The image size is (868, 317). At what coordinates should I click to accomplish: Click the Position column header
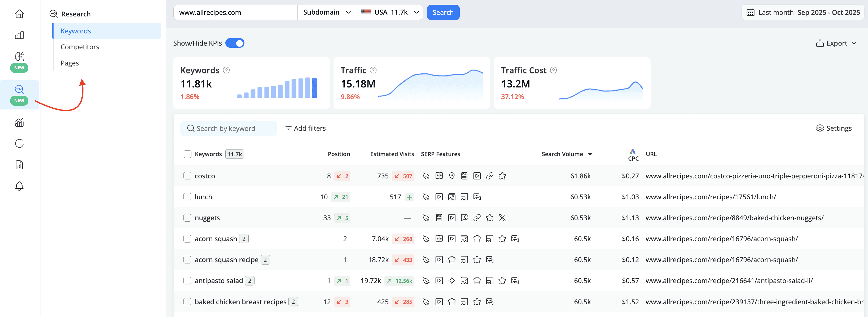[x=339, y=154]
